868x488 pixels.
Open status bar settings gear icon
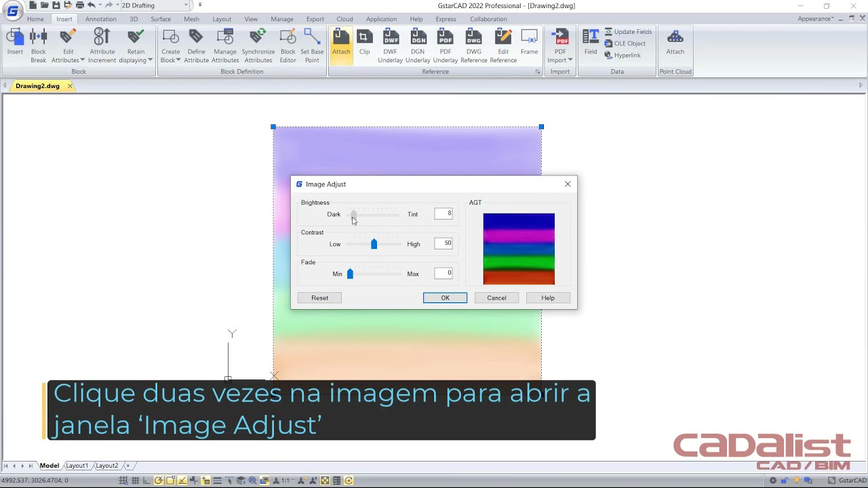click(772, 481)
